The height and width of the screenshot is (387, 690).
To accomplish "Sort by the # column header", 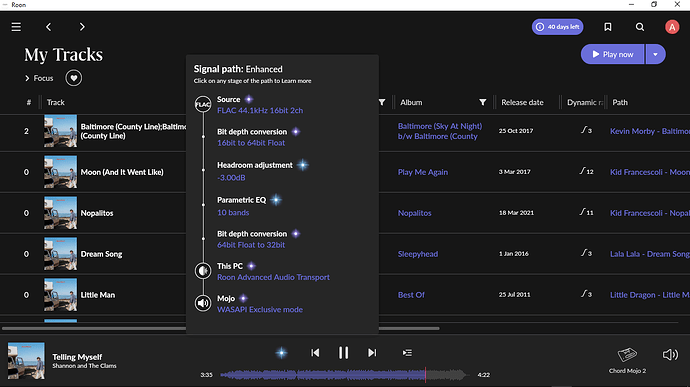I will pyautogui.click(x=29, y=102).
